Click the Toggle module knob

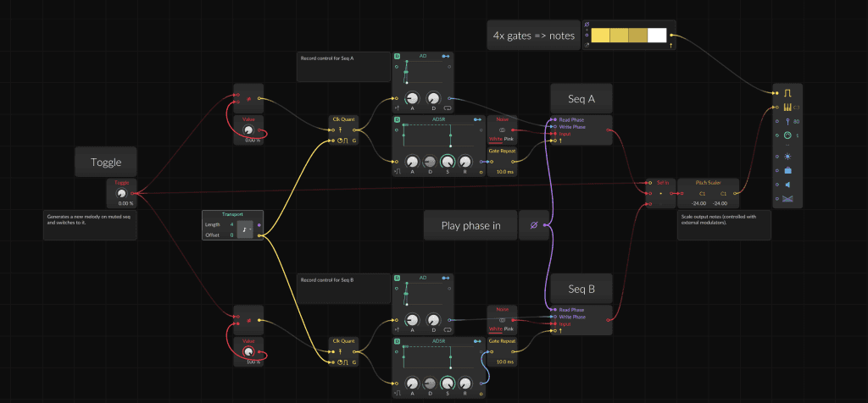pyautogui.click(x=121, y=194)
